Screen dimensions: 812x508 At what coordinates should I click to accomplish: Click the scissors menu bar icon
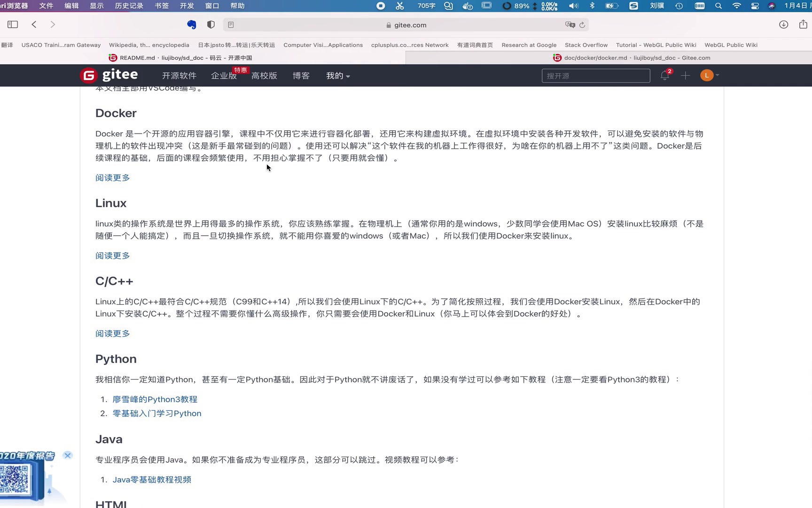399,6
